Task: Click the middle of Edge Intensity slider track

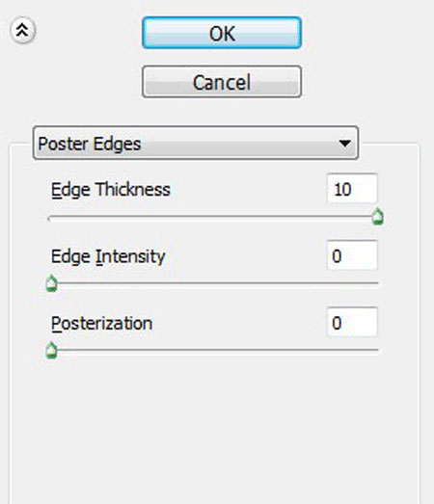Action: [x=213, y=283]
